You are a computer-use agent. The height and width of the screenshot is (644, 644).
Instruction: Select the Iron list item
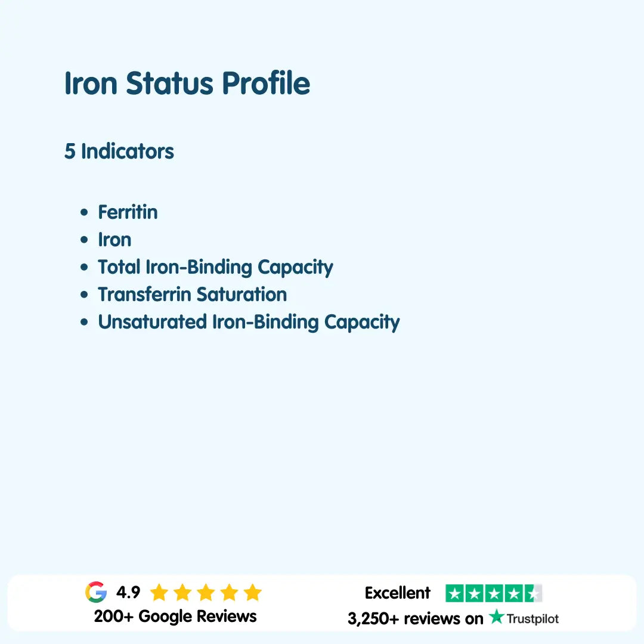pos(114,240)
